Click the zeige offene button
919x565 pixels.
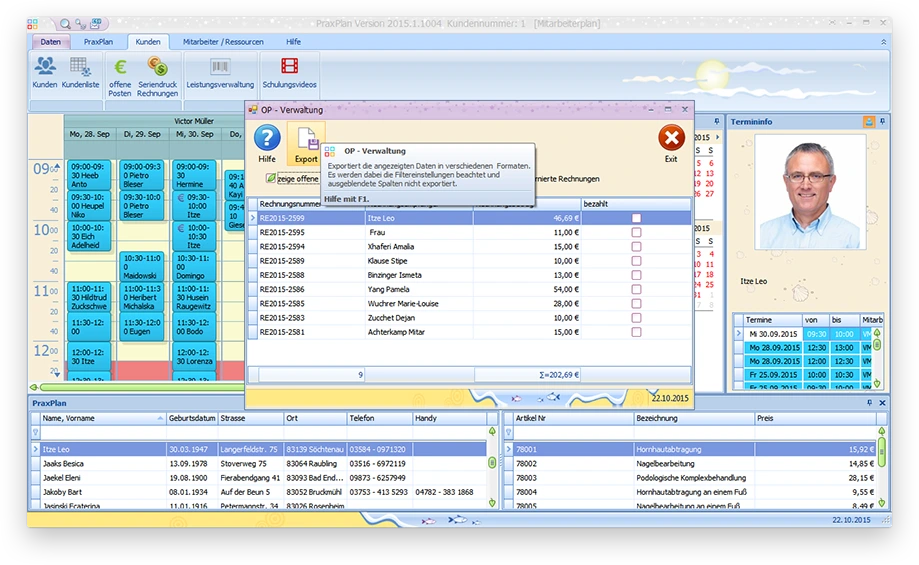pos(292,179)
